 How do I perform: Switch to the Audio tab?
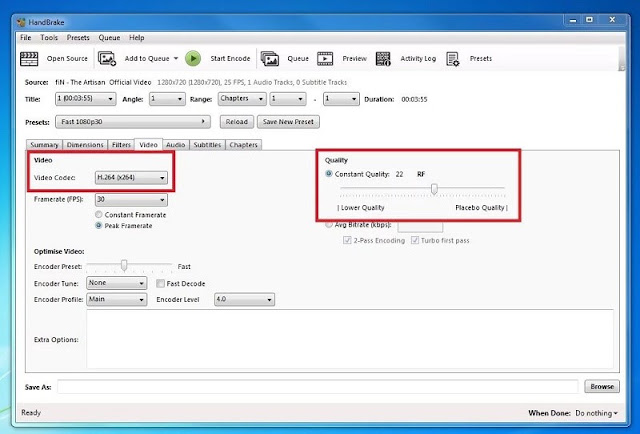(x=176, y=145)
